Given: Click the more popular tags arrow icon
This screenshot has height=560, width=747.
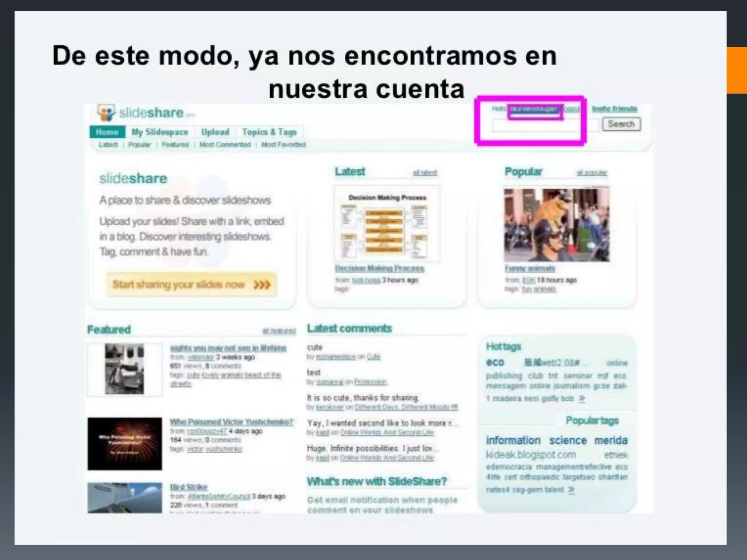Looking at the screenshot, I should 572,490.
